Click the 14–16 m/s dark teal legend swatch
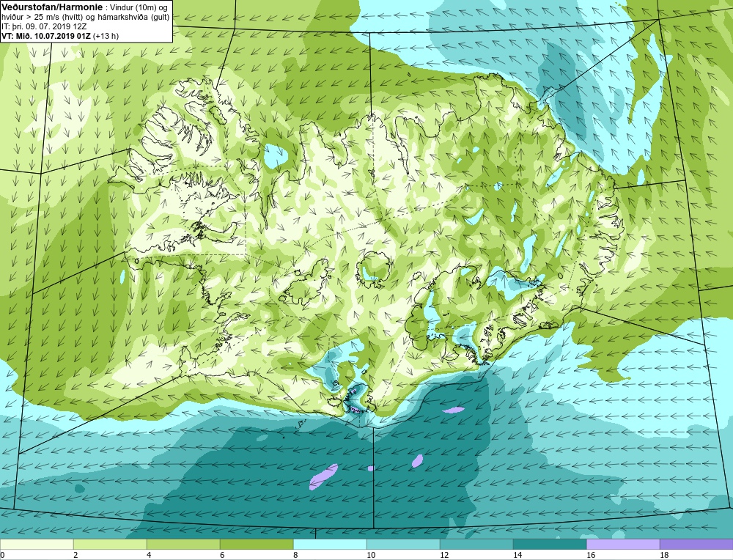The height and width of the screenshot is (560, 733). [x=550, y=545]
